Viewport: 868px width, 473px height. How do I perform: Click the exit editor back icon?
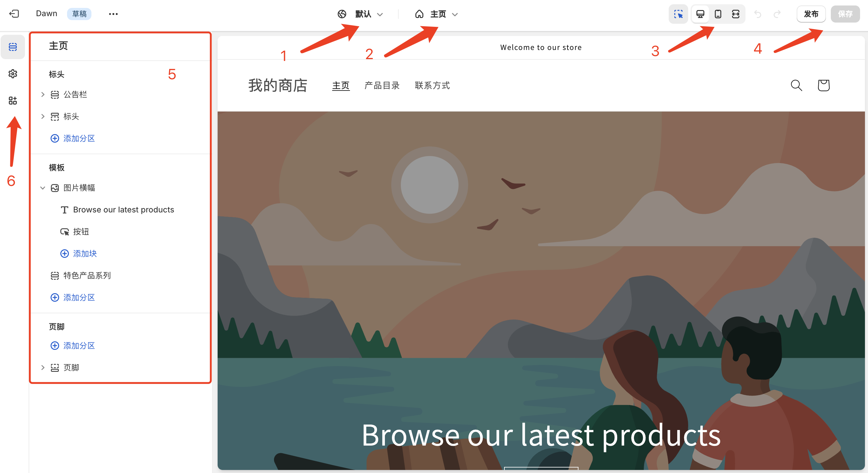pyautogui.click(x=14, y=14)
